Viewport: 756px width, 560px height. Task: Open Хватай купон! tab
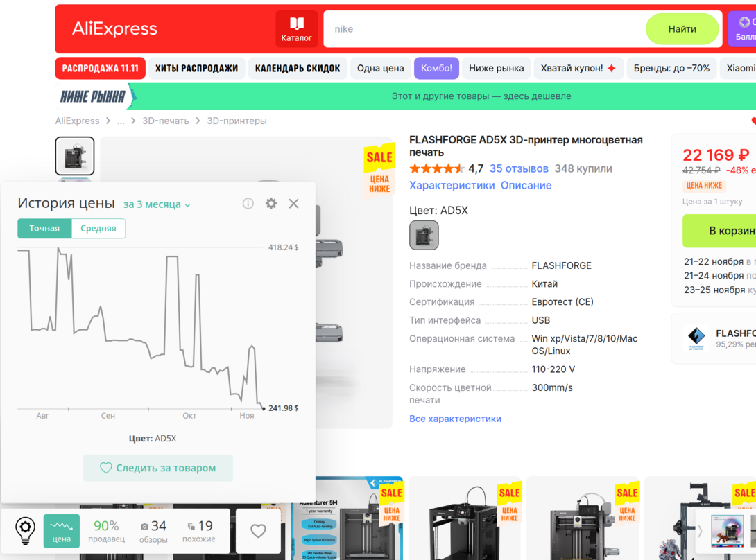pos(578,69)
